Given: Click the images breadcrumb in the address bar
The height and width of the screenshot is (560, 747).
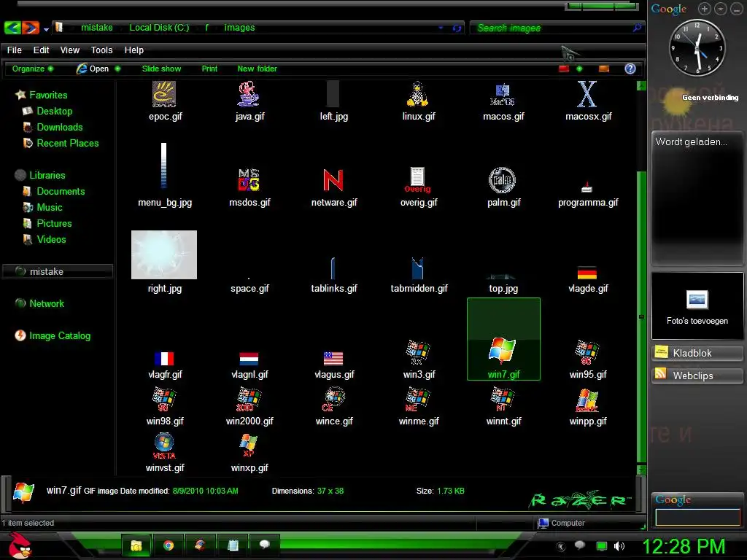Looking at the screenshot, I should coord(239,28).
